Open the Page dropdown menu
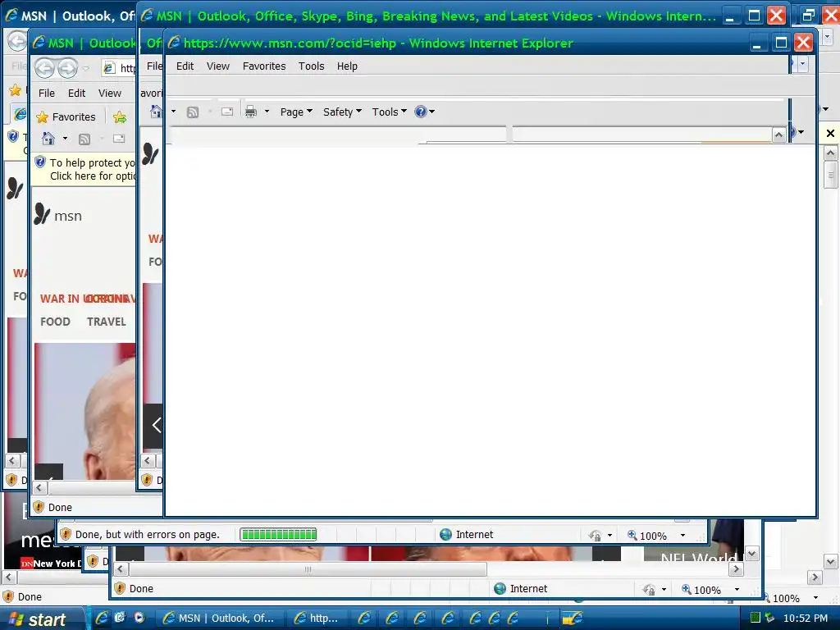840x630 pixels. click(x=296, y=112)
